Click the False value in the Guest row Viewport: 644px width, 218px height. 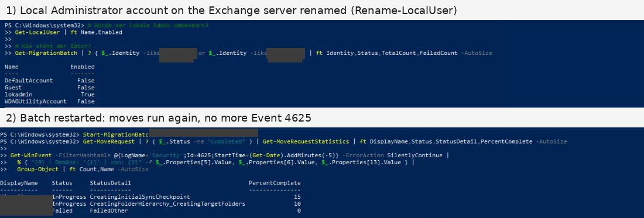pyautogui.click(x=86, y=88)
